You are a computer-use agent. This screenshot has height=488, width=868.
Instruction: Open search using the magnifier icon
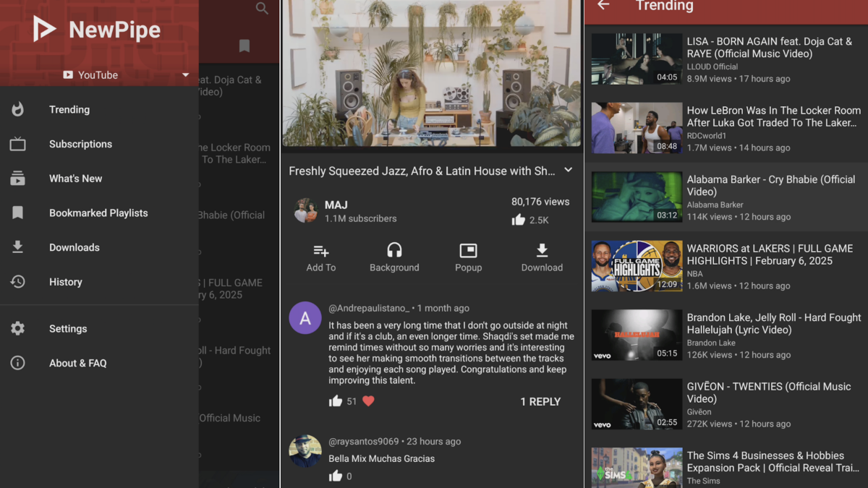262,9
